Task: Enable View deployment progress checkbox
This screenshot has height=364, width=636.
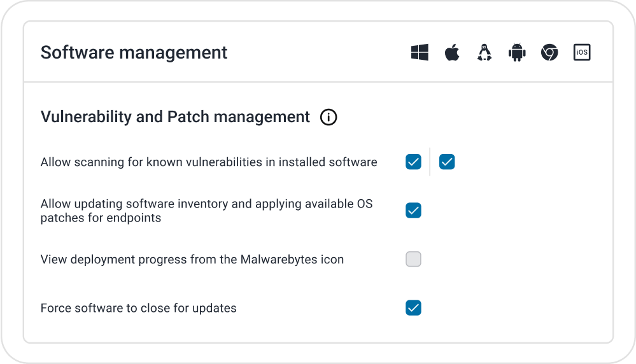Action: point(413,259)
